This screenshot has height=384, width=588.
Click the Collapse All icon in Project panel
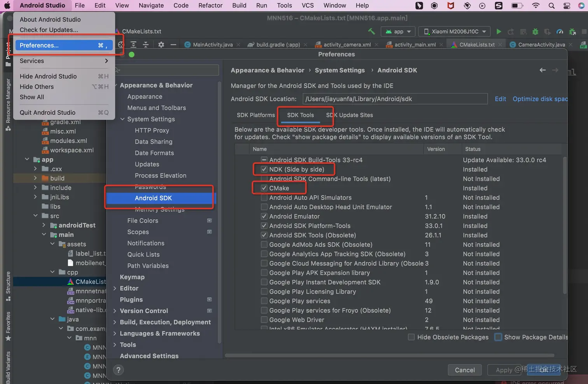click(x=146, y=45)
